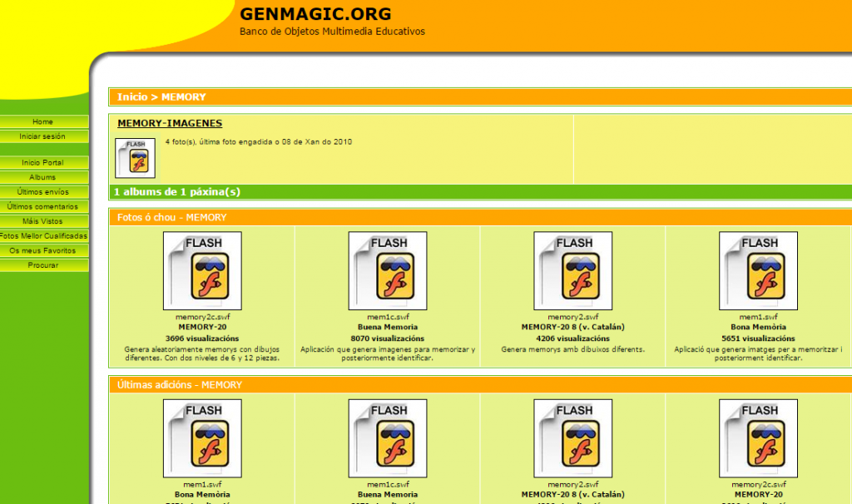Open Últimos envíos in the sidebar

click(42, 192)
